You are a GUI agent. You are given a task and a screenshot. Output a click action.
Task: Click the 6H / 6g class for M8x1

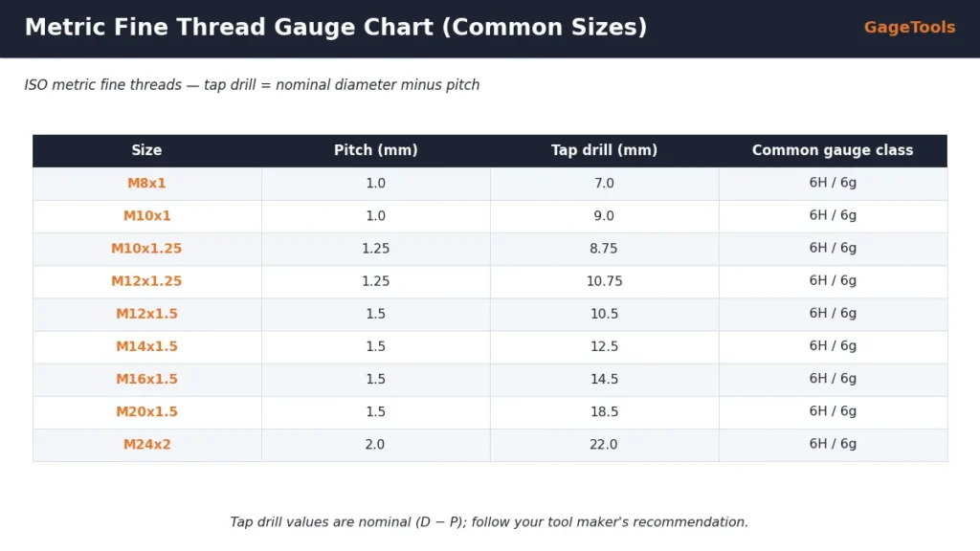tap(833, 183)
